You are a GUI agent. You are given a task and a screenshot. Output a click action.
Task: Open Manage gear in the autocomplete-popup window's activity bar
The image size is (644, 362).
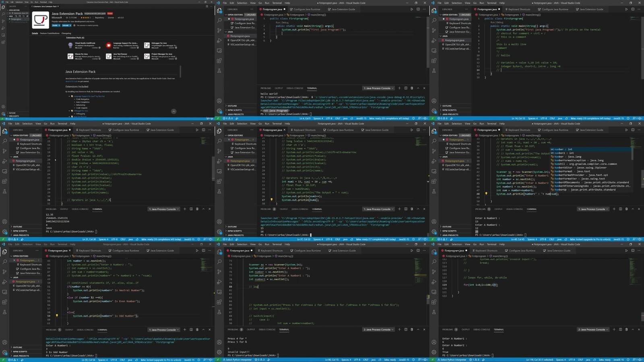pyautogui.click(x=434, y=232)
